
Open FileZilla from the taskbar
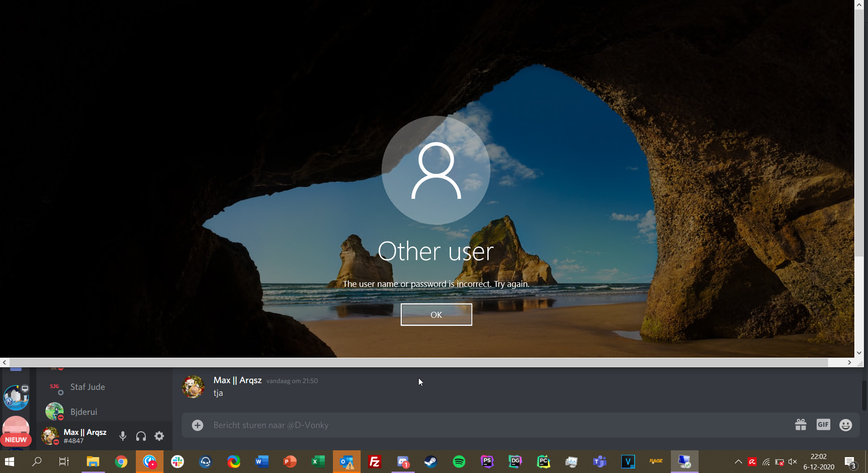pos(375,462)
